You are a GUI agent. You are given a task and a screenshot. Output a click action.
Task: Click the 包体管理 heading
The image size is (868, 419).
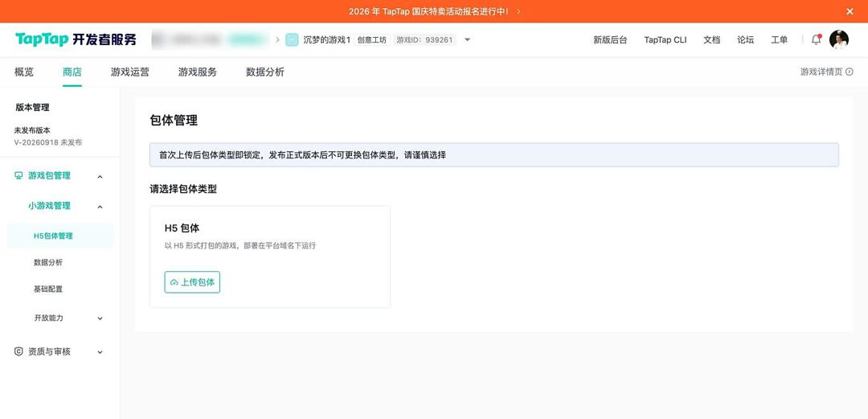(x=174, y=121)
